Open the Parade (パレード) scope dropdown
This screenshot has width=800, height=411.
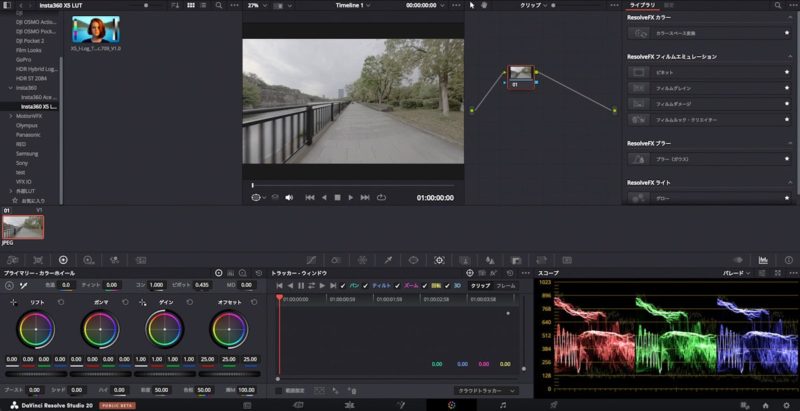click(735, 272)
